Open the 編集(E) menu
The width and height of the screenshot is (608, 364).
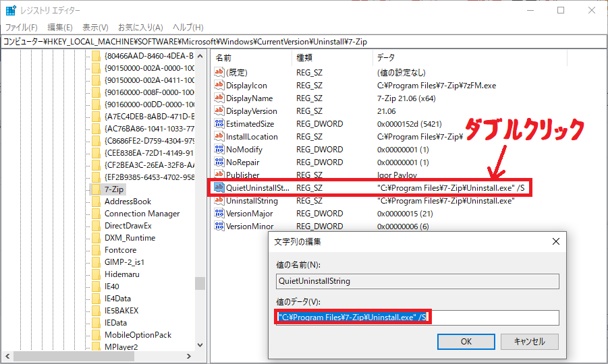click(x=59, y=28)
